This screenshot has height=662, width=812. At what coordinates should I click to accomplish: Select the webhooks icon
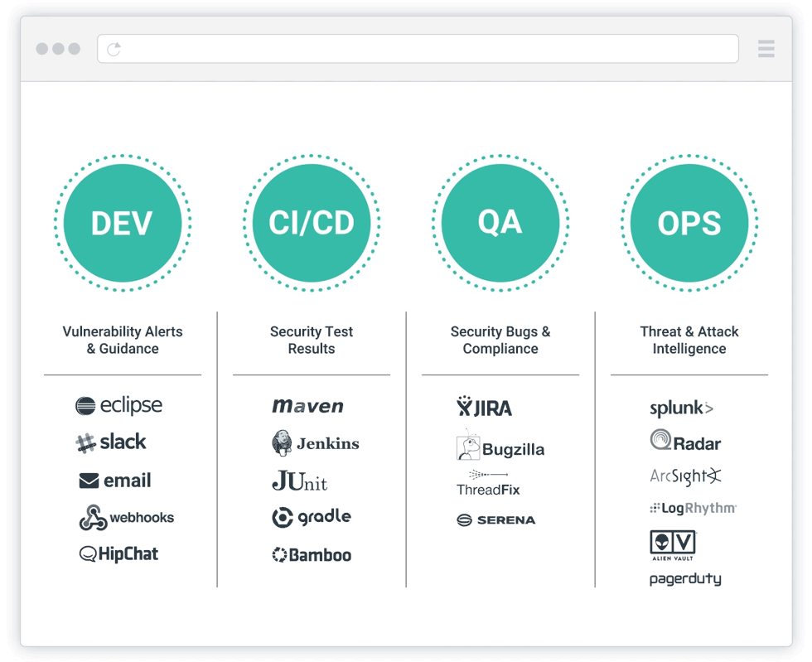click(x=93, y=519)
